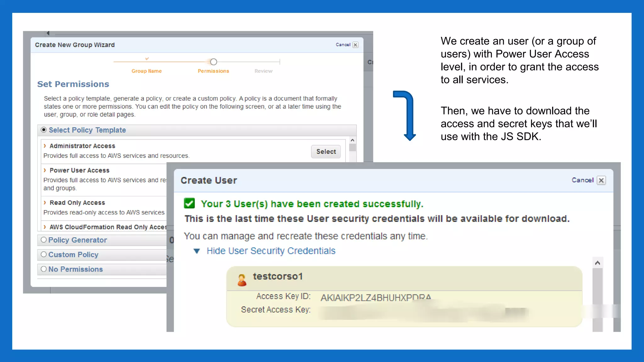Click the Read Only Access title
Viewport: 644px width, 362px height.
[77, 202]
